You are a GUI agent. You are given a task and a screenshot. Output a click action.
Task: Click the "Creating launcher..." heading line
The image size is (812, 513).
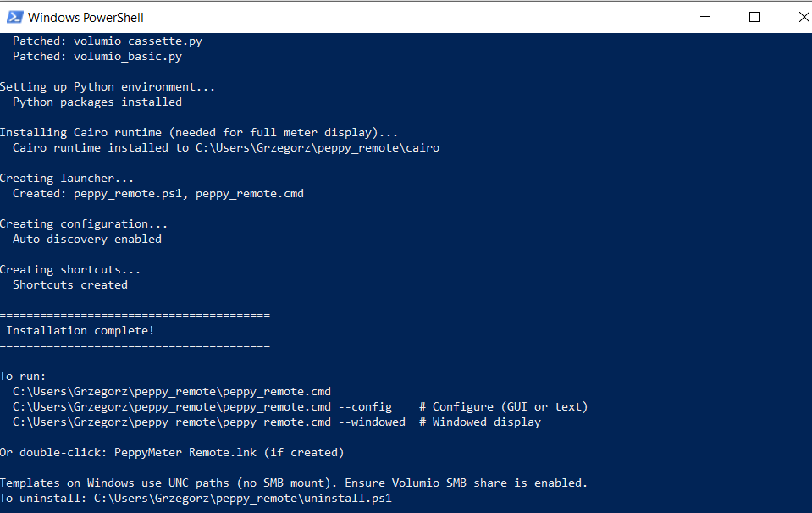point(67,178)
